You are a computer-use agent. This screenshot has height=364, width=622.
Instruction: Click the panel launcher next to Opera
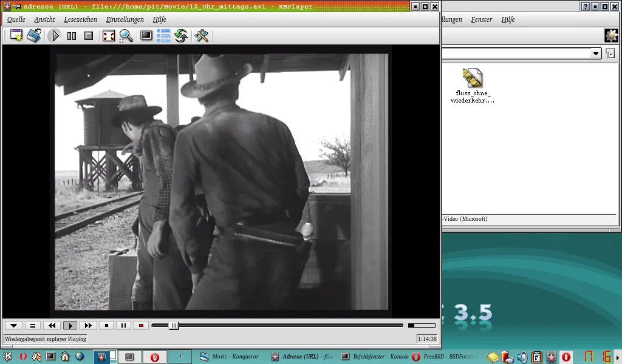36,357
